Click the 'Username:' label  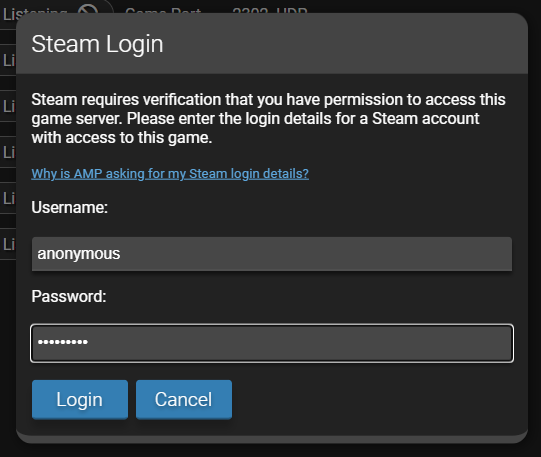point(70,208)
